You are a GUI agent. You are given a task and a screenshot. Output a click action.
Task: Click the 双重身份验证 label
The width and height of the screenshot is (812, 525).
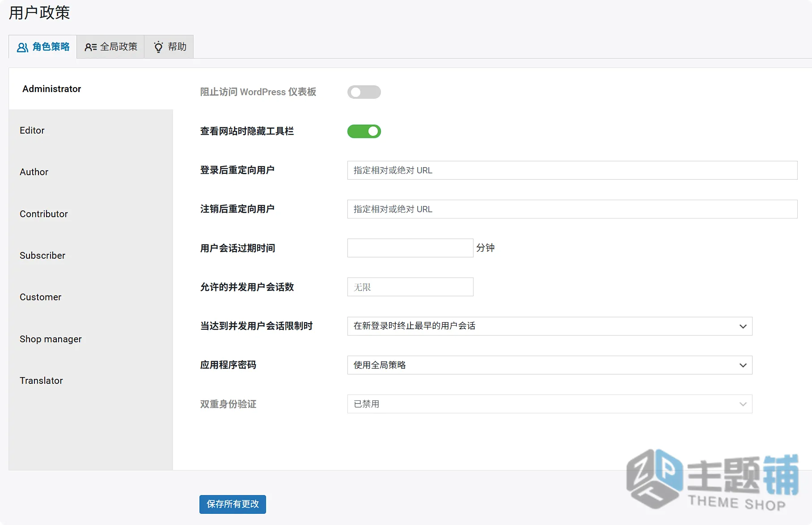coord(228,404)
